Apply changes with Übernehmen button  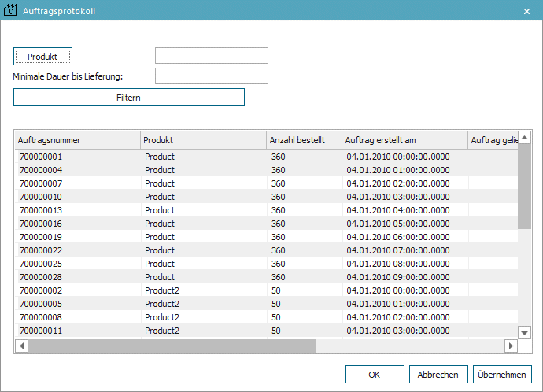pos(502,375)
